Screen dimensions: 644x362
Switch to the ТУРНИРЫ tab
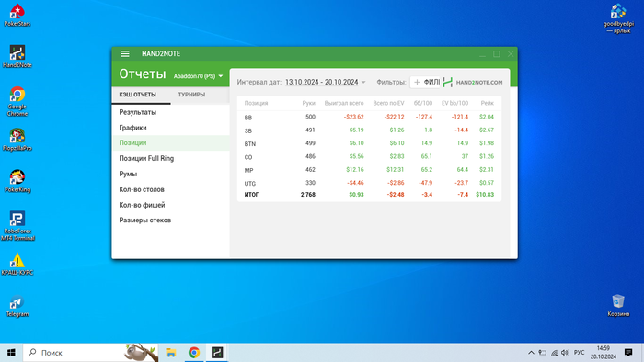coord(191,95)
